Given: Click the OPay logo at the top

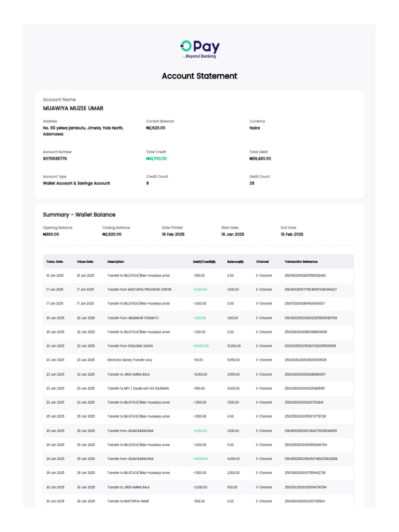Looking at the screenshot, I should (199, 49).
